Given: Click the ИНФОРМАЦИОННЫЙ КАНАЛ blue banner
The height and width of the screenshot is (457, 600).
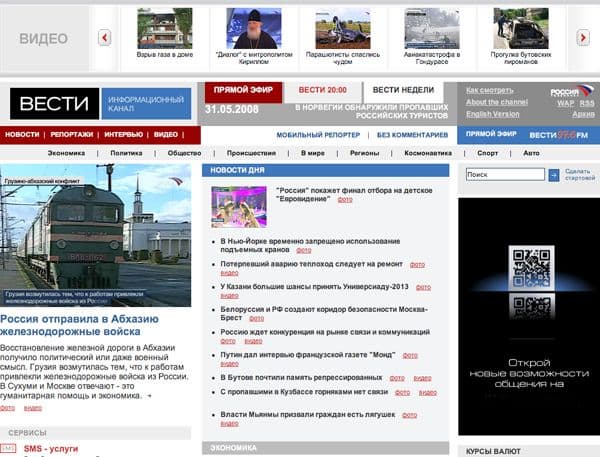Looking at the screenshot, I should tap(146, 104).
